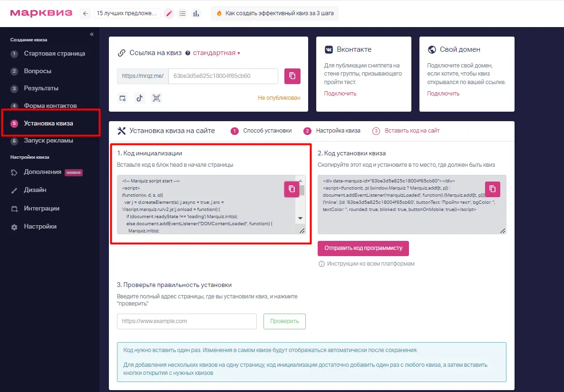Click Подключить in the Свой домен card
This screenshot has height=392, width=564.
click(x=443, y=94)
